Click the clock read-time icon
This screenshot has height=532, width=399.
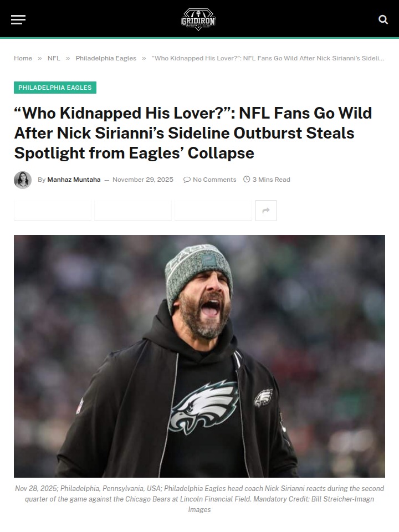247,180
